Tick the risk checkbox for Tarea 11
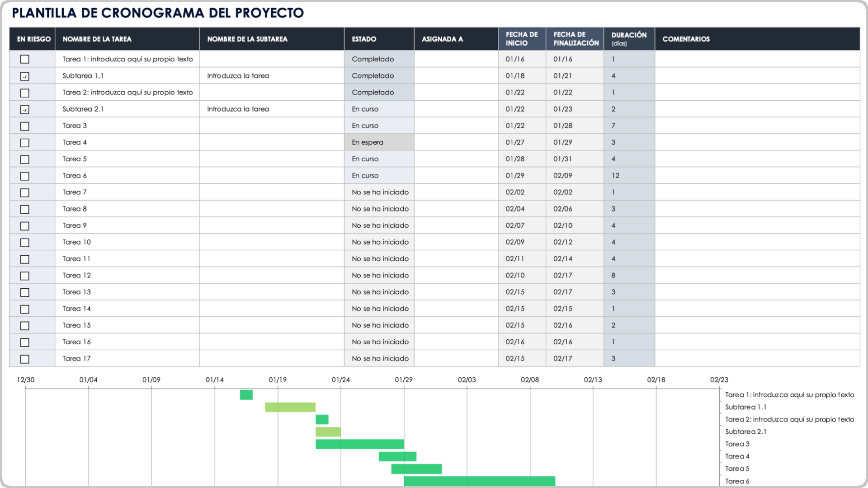Viewport: 868px width, 488px height. pyautogui.click(x=25, y=259)
